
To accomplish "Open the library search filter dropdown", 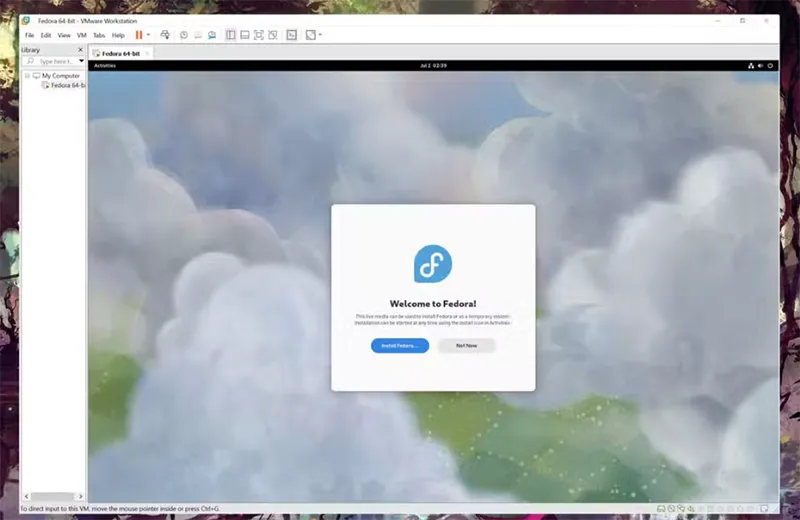I will pos(81,61).
